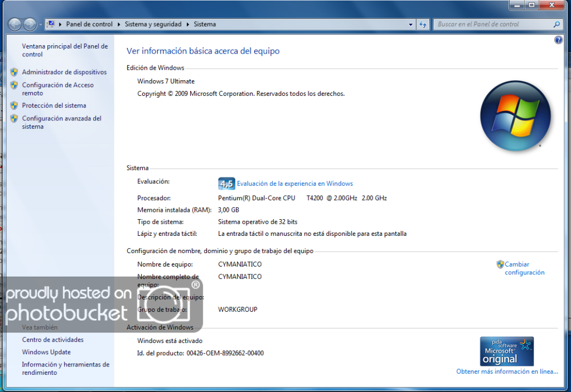The width and height of the screenshot is (571, 392).
Task: Select Sistema y seguridad breadcrumb
Action: click(153, 24)
